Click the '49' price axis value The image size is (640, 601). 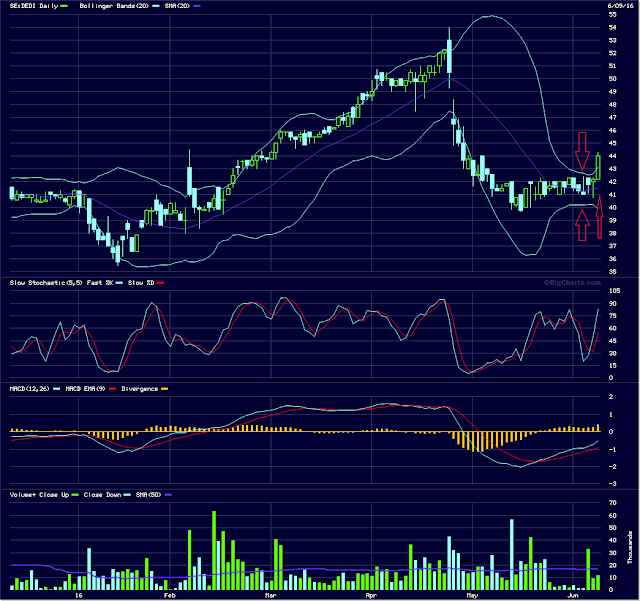coord(612,92)
